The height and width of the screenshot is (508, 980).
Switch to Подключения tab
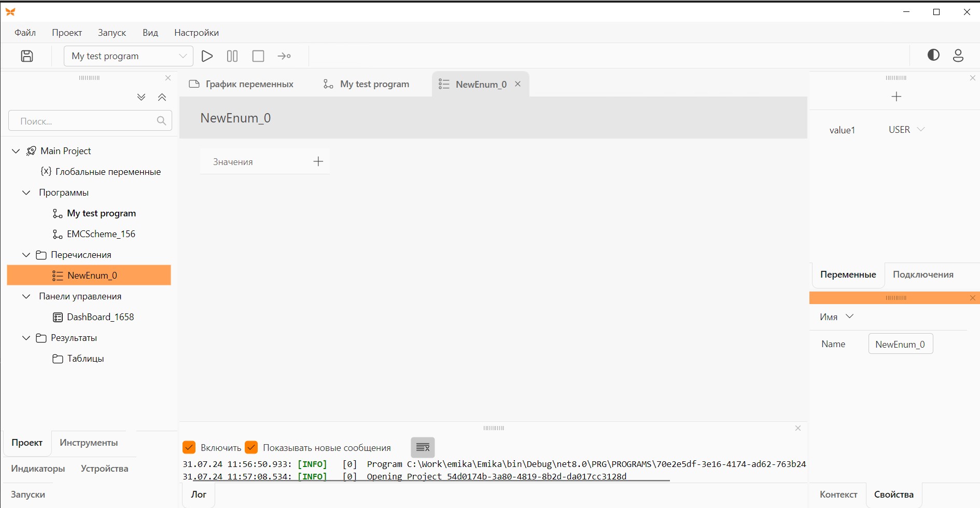923,274
